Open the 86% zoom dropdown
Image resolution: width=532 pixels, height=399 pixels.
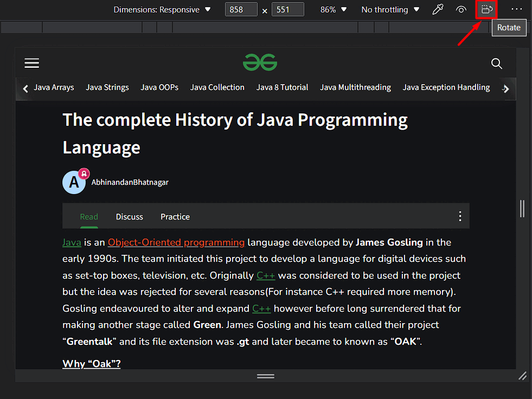(333, 10)
